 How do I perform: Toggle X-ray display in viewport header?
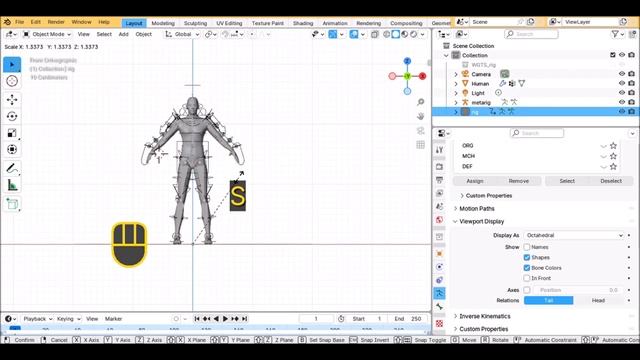pos(375,34)
